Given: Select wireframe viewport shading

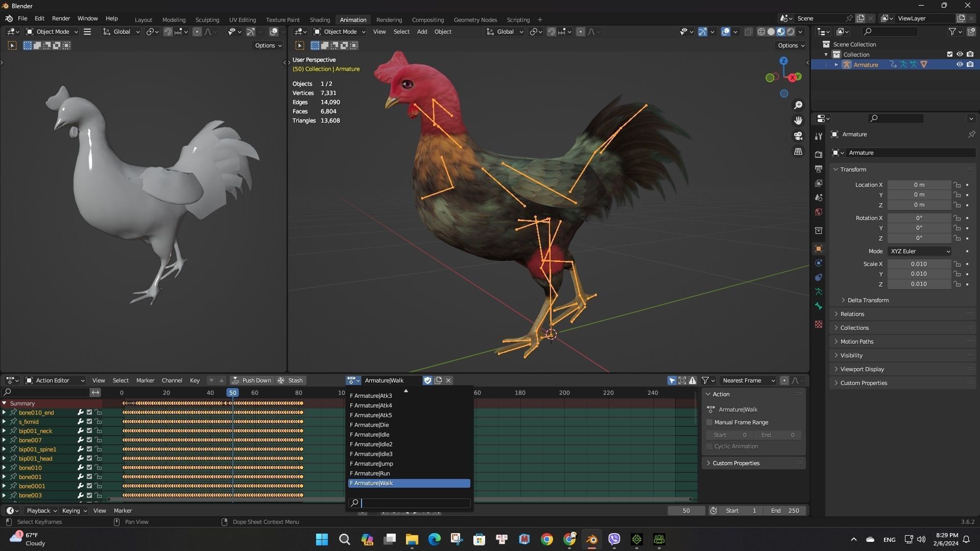Looking at the screenshot, I should click(x=761, y=32).
